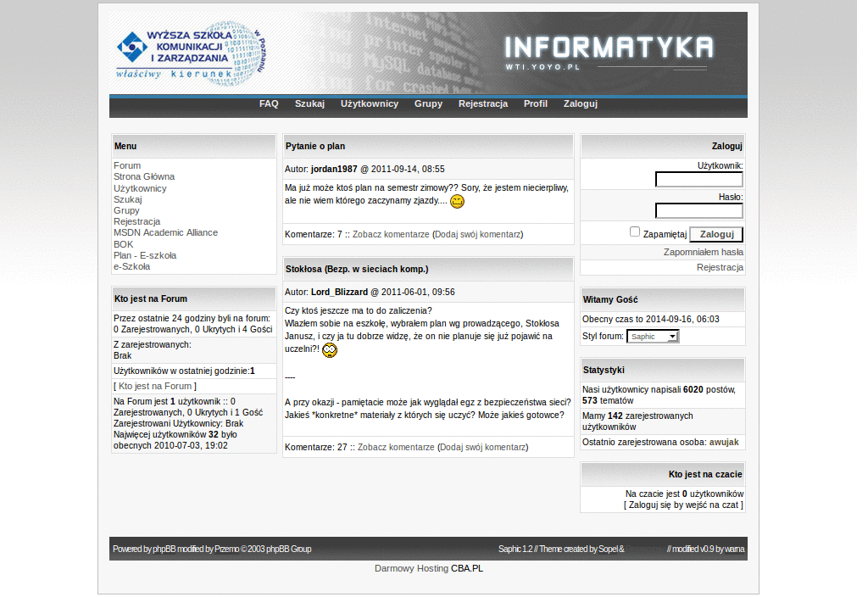The height and width of the screenshot is (597, 868).
Task: Open Grupy in the top navigation bar
Action: [428, 103]
